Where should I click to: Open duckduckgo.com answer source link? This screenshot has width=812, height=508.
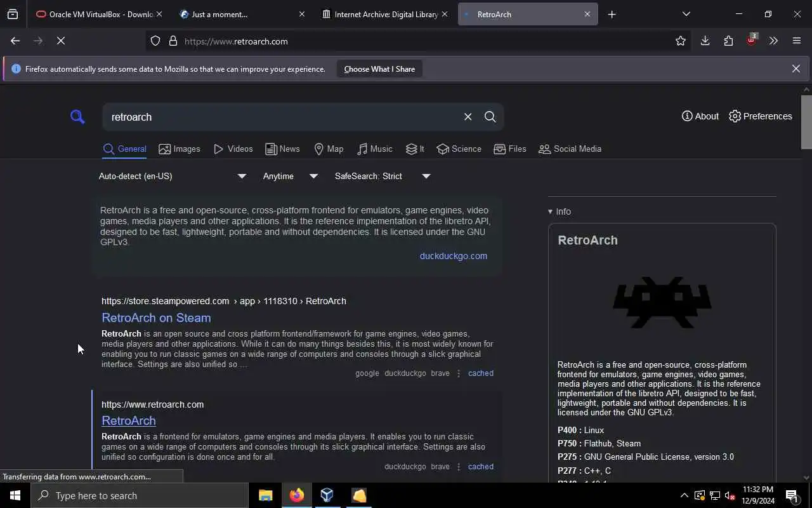click(453, 256)
